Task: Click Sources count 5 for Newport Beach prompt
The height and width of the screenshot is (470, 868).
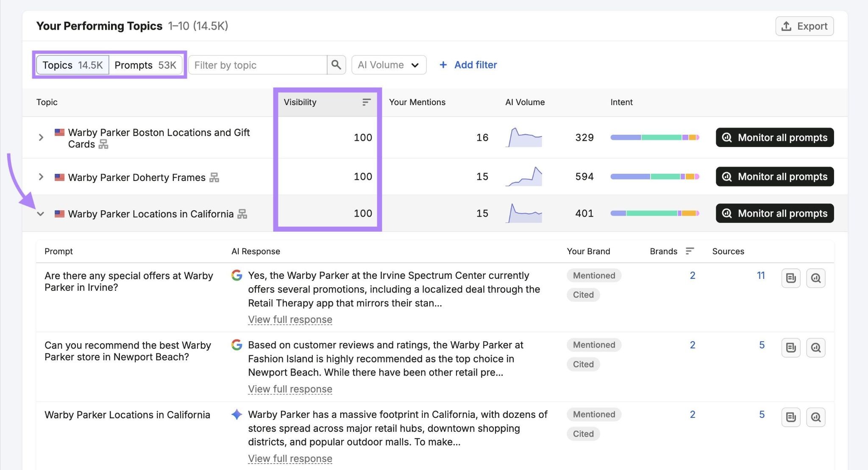Action: 762,345
